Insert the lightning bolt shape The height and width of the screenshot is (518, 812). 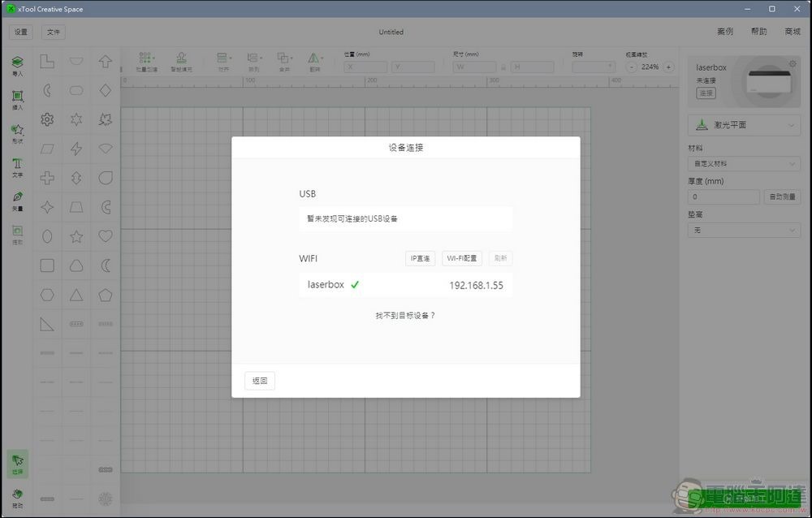[x=76, y=149]
